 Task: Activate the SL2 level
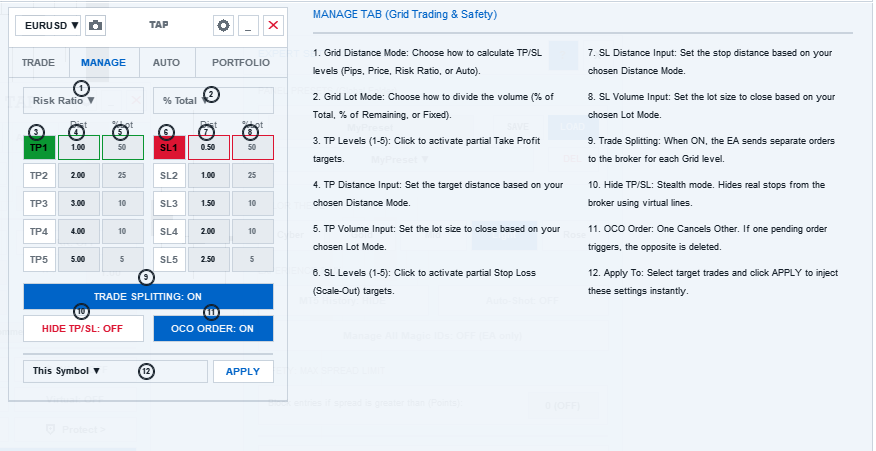pos(169,175)
